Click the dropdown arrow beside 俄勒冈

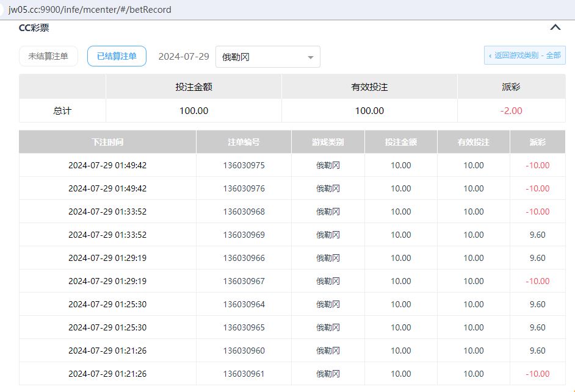tap(310, 58)
